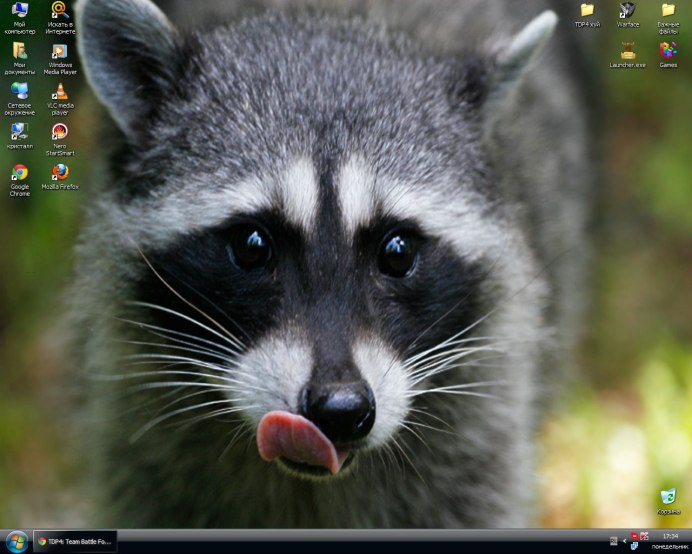Select the кристалл desktop shortcut
The height and width of the screenshot is (554, 692).
point(19,136)
